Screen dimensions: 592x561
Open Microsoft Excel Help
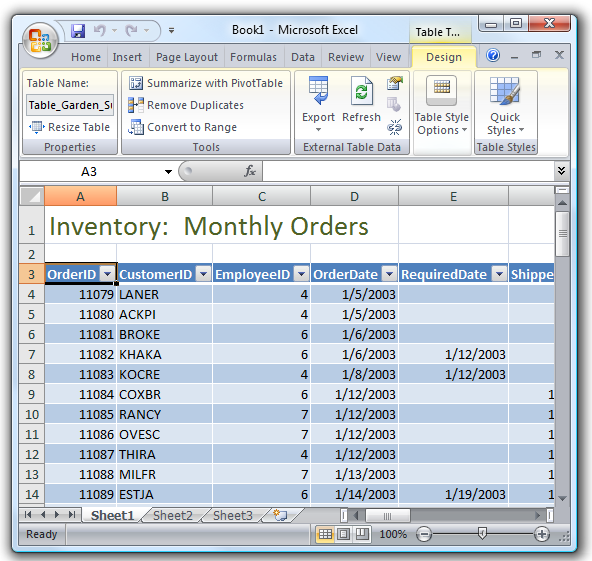click(x=493, y=55)
